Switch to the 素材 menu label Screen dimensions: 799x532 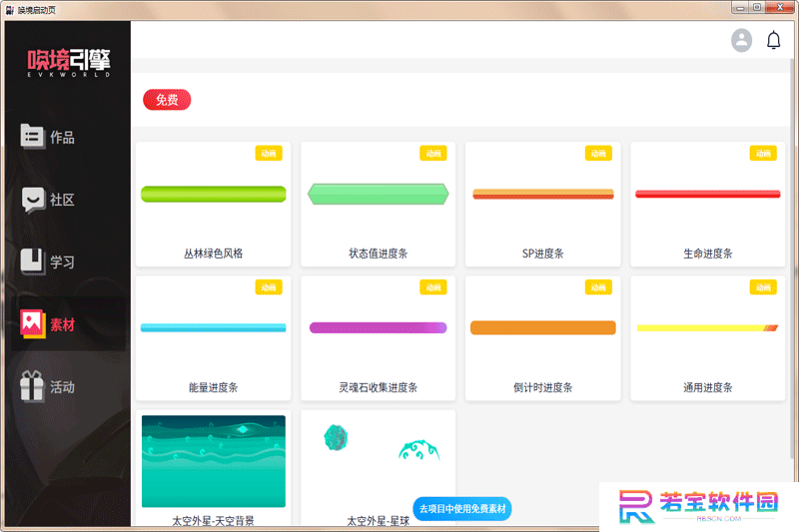coord(62,324)
